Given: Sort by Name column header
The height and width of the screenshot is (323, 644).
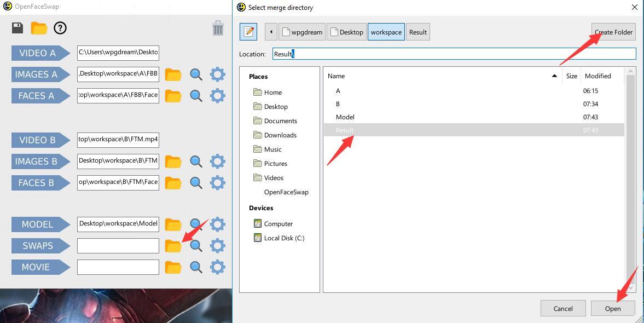Looking at the screenshot, I should coord(443,76).
